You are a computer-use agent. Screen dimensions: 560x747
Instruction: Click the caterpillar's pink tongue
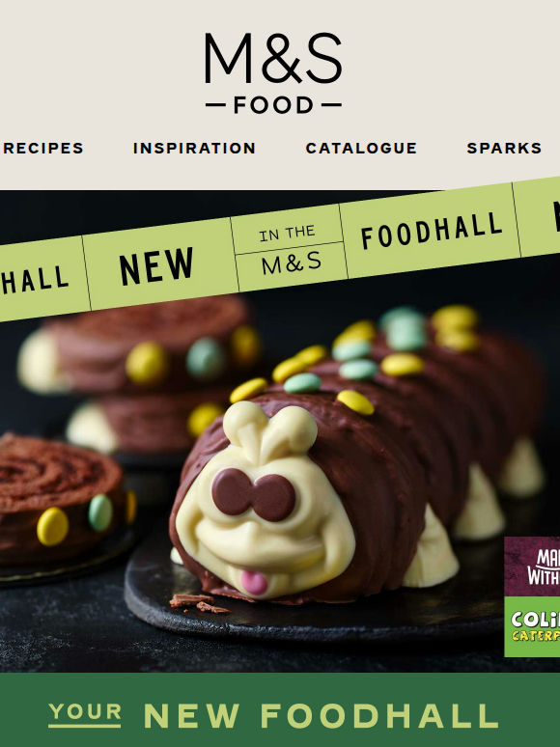tap(254, 583)
